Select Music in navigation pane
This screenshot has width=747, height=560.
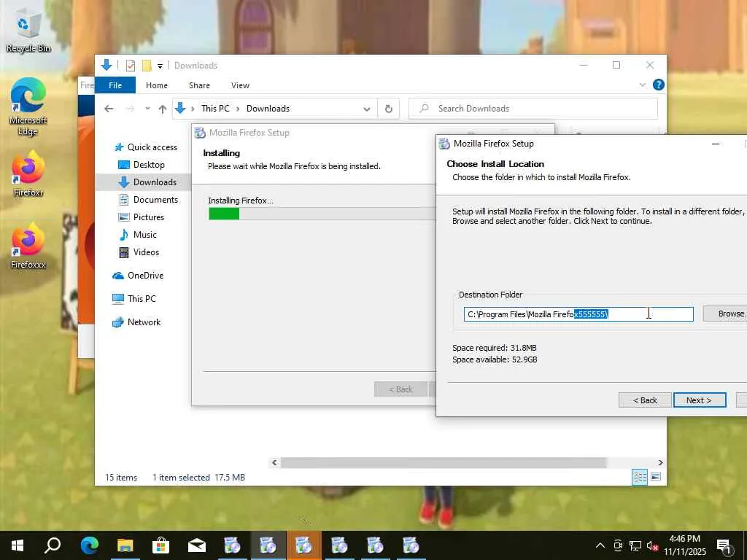coord(138,235)
